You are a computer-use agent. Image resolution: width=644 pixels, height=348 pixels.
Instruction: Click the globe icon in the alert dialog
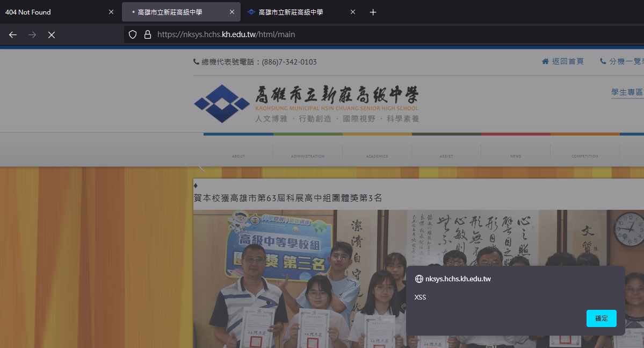tap(419, 279)
